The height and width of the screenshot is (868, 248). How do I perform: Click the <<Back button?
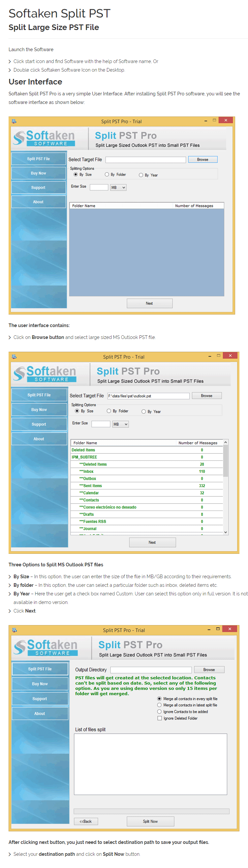pos(86,821)
